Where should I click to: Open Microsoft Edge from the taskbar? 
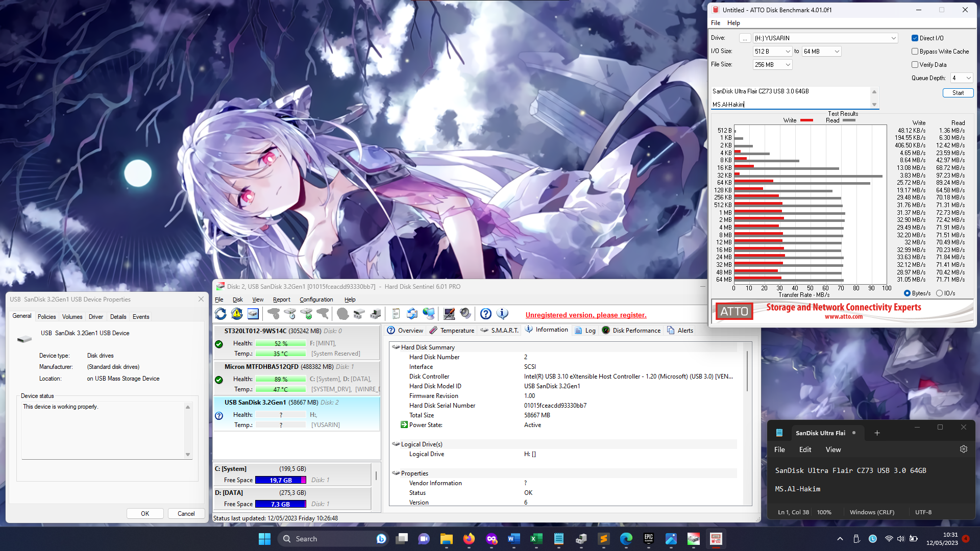pos(626,539)
